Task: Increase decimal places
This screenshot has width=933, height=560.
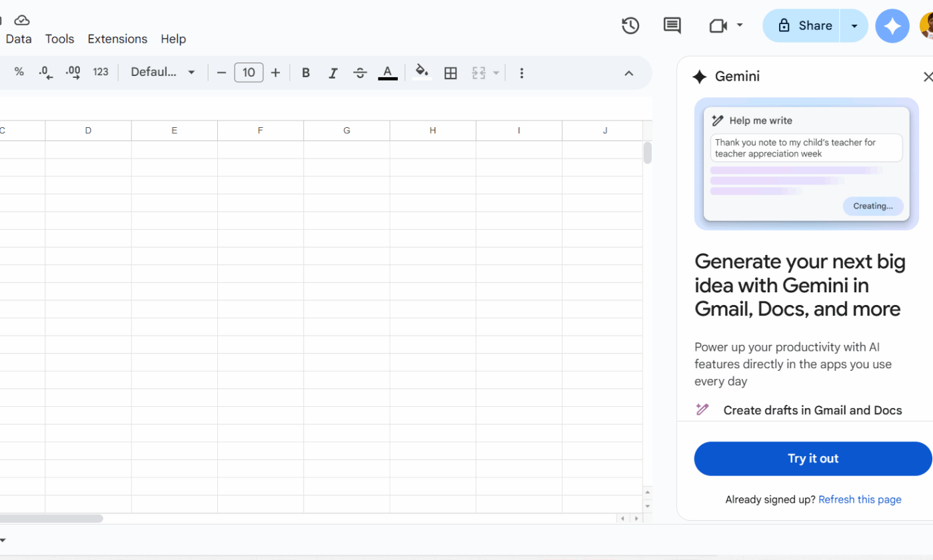Action: [73, 72]
